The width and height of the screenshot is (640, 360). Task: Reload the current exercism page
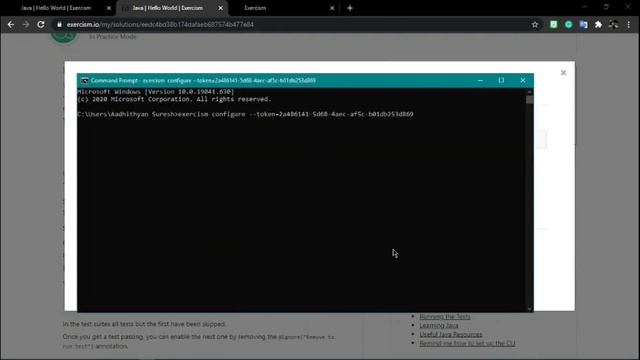41,24
